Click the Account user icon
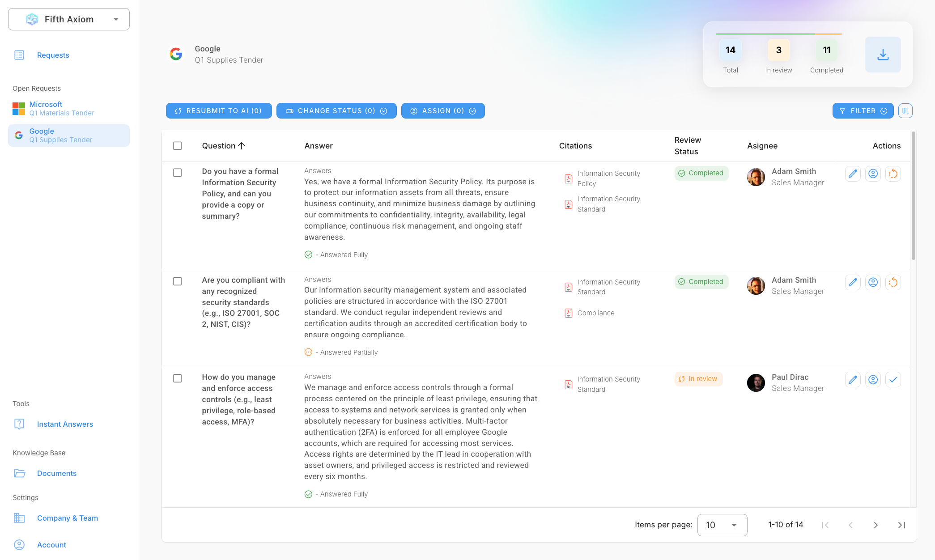 click(19, 545)
